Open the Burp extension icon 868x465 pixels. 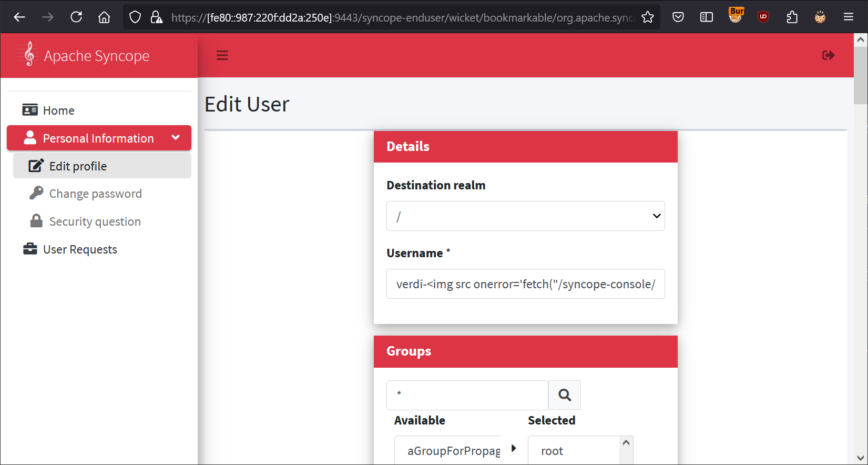[x=736, y=15]
